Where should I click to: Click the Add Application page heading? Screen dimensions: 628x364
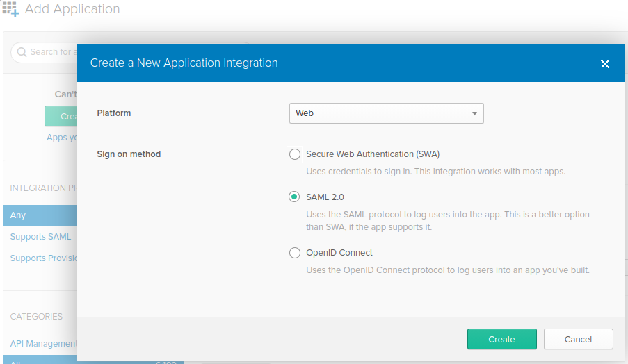coord(72,9)
